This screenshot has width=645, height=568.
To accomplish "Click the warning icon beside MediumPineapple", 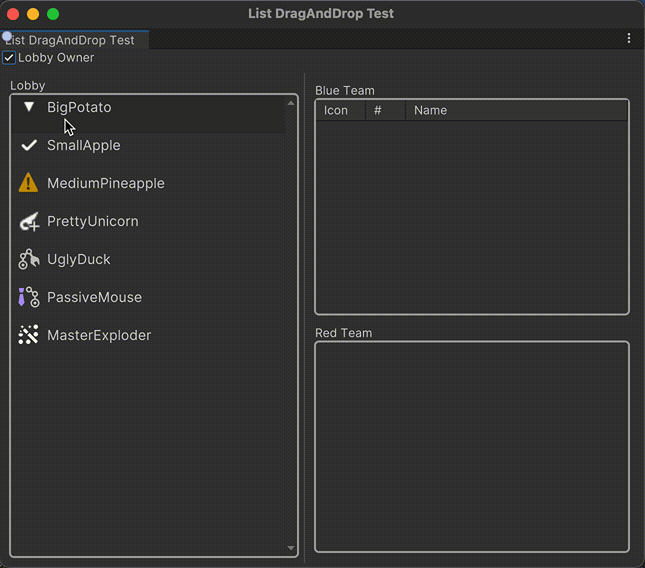I will pyautogui.click(x=29, y=183).
